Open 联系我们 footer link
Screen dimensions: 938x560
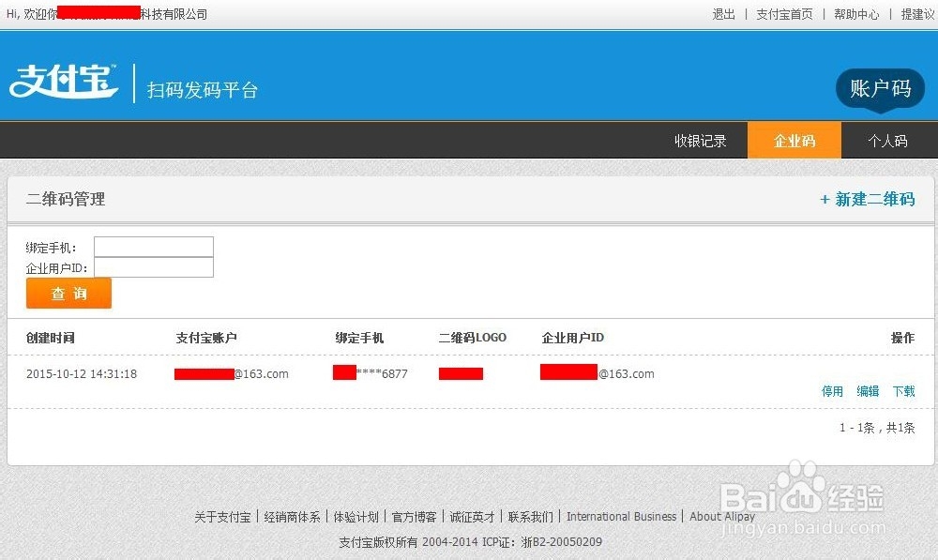point(531,517)
